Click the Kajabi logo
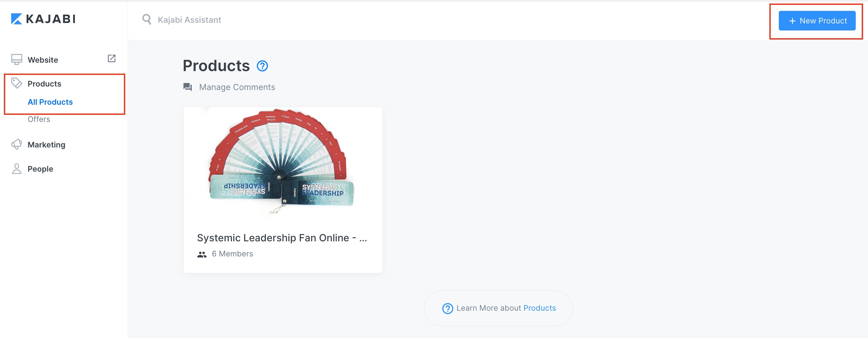 (43, 19)
